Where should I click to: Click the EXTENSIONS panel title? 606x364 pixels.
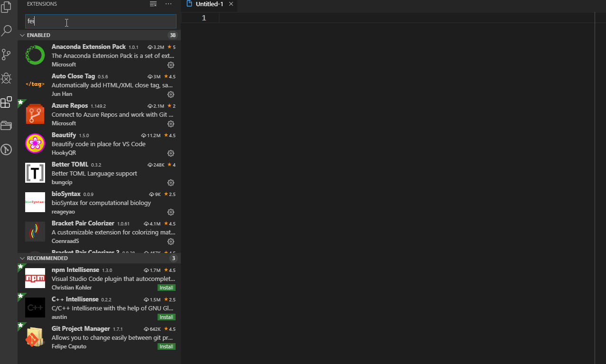pos(42,4)
